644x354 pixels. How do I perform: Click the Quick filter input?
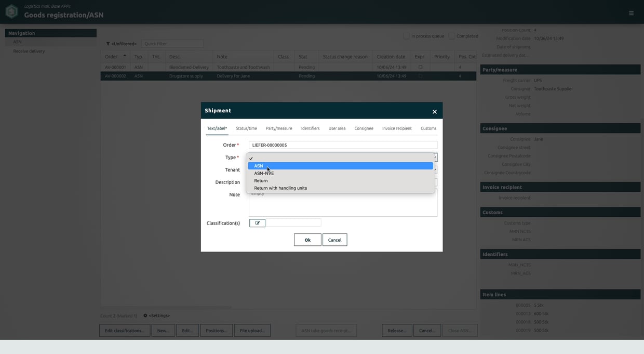pyautogui.click(x=172, y=44)
